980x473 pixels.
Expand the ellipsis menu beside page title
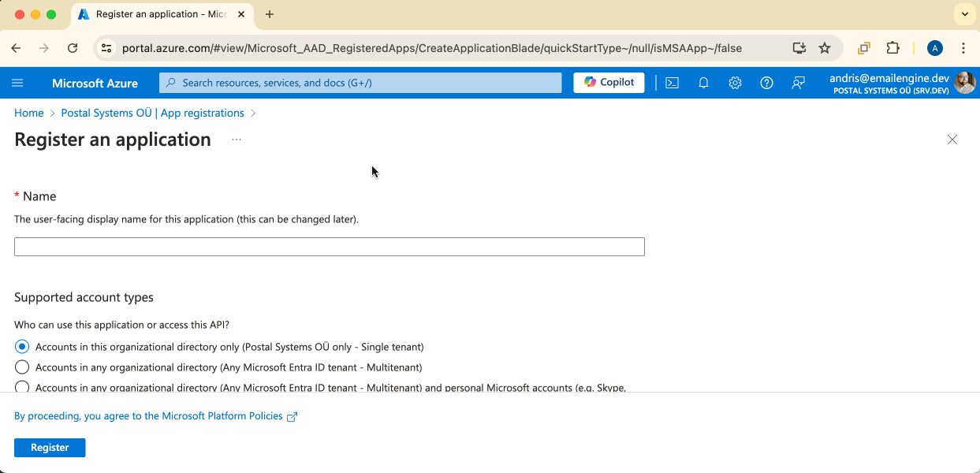[237, 140]
